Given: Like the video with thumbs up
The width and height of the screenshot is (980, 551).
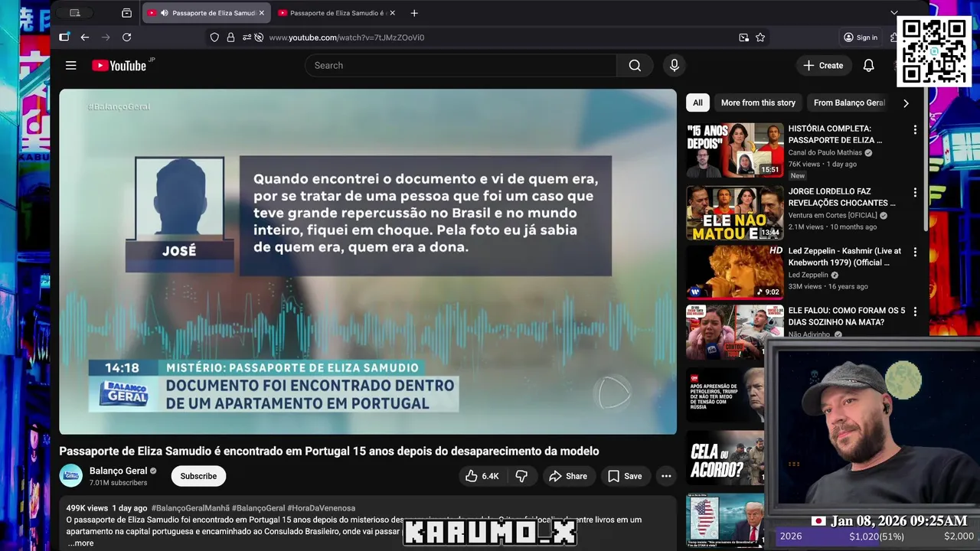Looking at the screenshot, I should [x=482, y=476].
